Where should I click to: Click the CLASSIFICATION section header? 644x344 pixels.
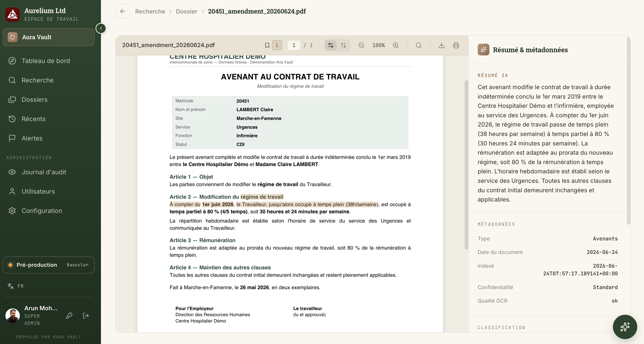click(501, 328)
